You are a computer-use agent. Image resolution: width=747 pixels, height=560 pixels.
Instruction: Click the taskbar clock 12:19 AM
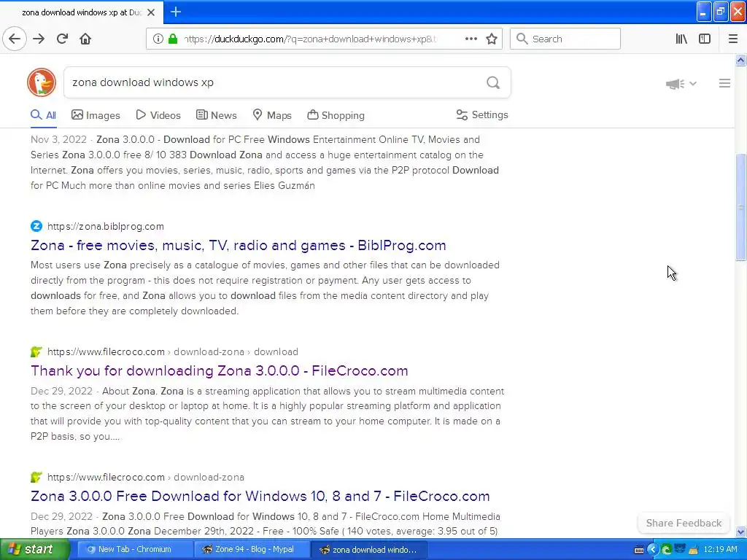(x=720, y=549)
